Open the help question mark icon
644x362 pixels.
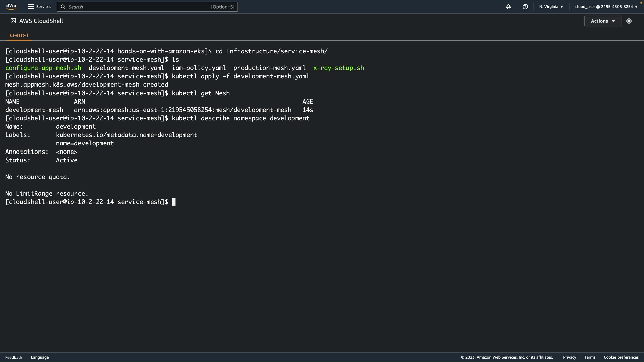click(x=525, y=7)
